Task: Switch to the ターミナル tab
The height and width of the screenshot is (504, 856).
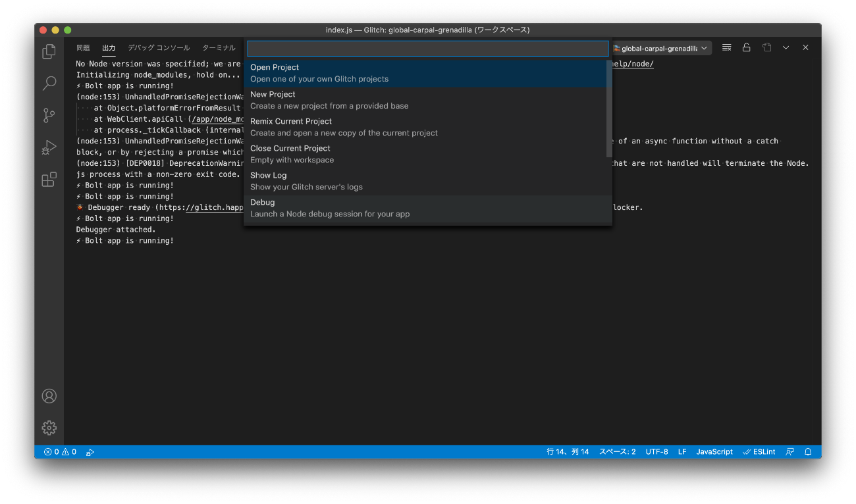Action: (x=219, y=48)
